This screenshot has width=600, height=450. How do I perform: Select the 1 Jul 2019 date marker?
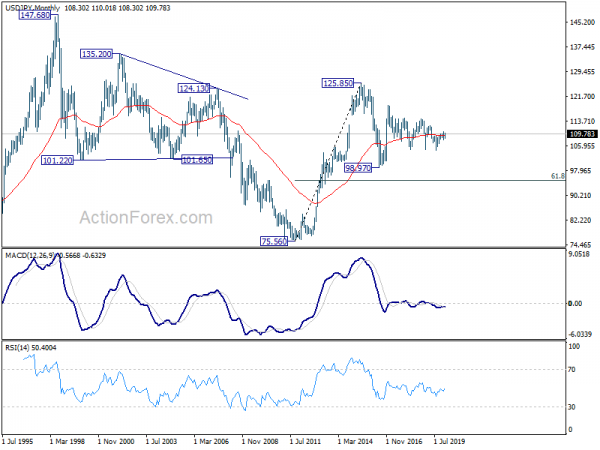[450, 441]
